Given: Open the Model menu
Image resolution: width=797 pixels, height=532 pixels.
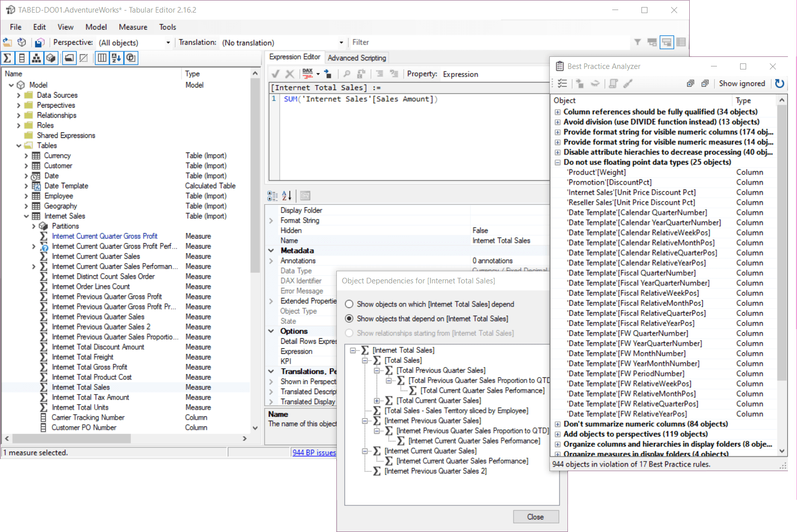Looking at the screenshot, I should [96, 27].
